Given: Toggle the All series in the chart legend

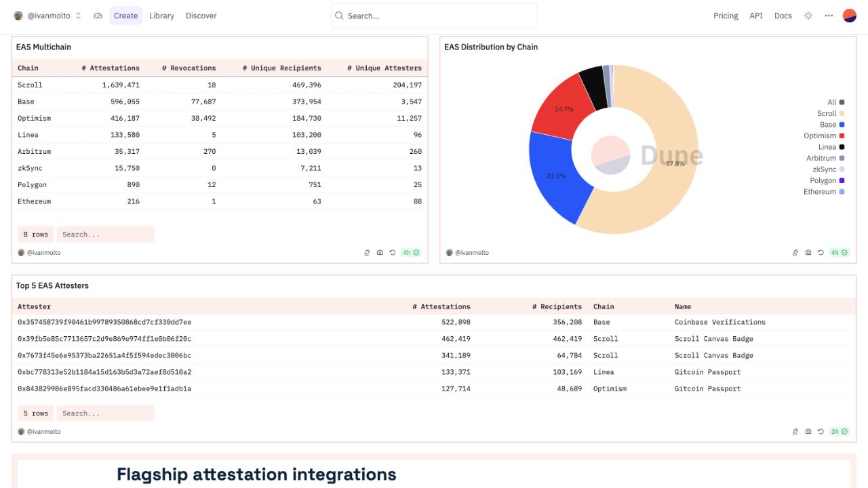Looking at the screenshot, I should (x=835, y=102).
